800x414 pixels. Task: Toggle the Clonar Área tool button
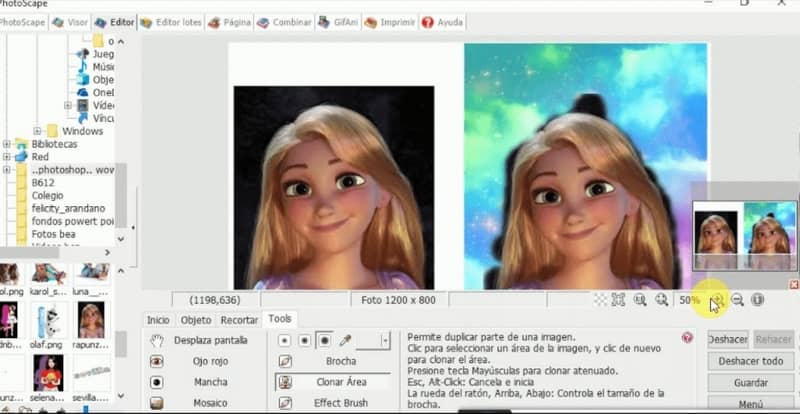(x=333, y=382)
